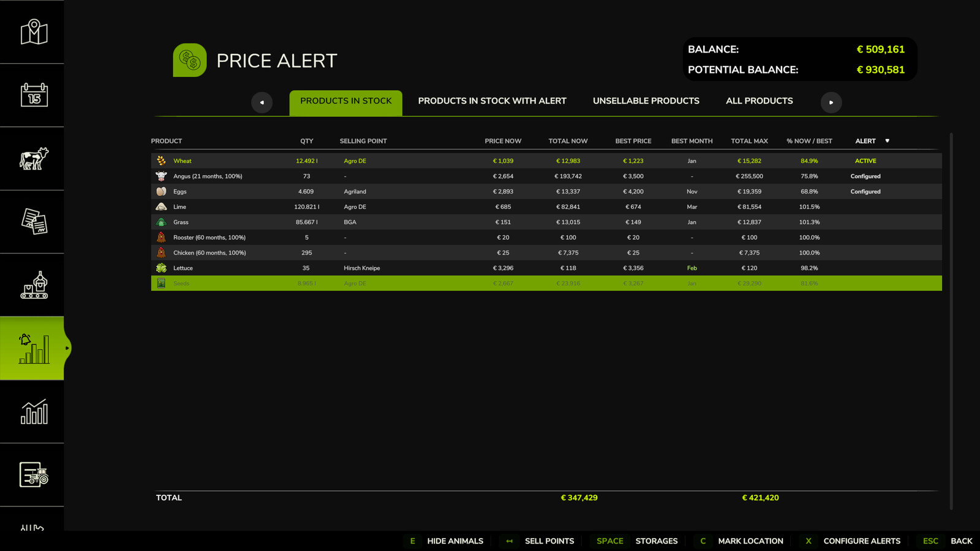This screenshot has width=980, height=551.
Task: Click the QTY column header
Action: coord(307,141)
